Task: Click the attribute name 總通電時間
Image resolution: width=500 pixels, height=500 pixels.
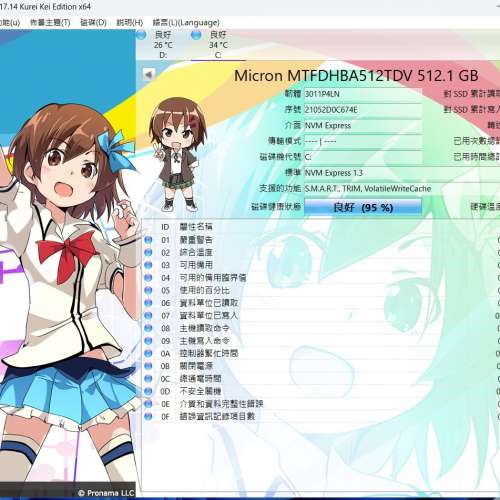Action: click(200, 379)
